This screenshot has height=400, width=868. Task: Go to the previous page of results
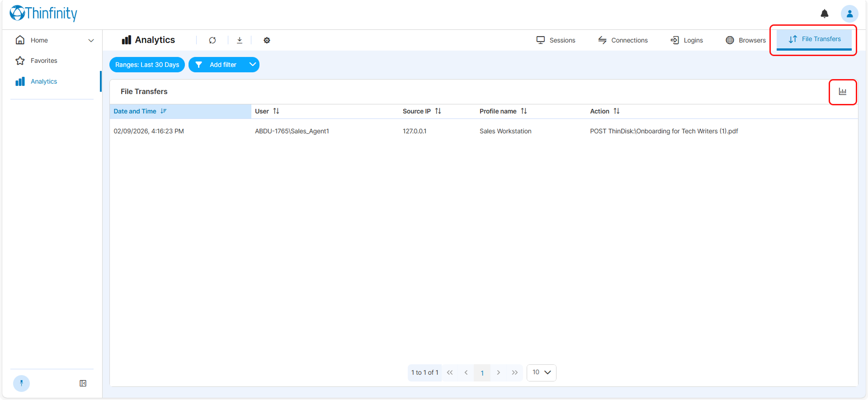click(x=466, y=372)
